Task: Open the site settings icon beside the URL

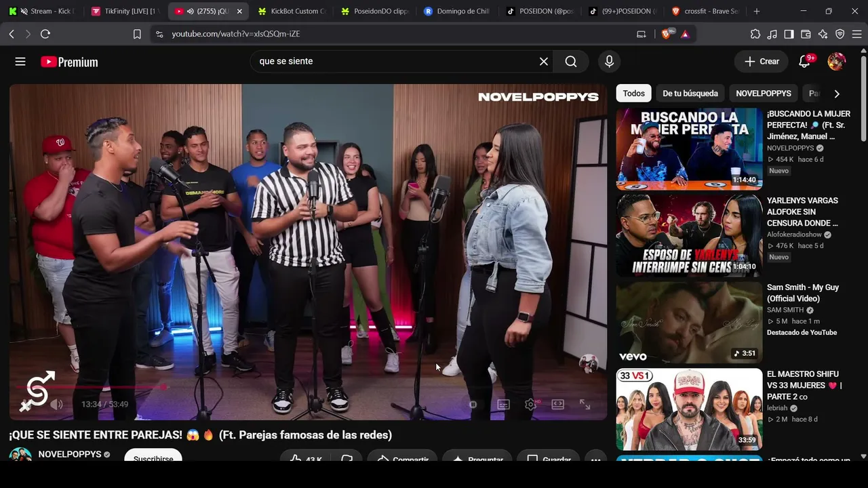Action: coord(159,34)
